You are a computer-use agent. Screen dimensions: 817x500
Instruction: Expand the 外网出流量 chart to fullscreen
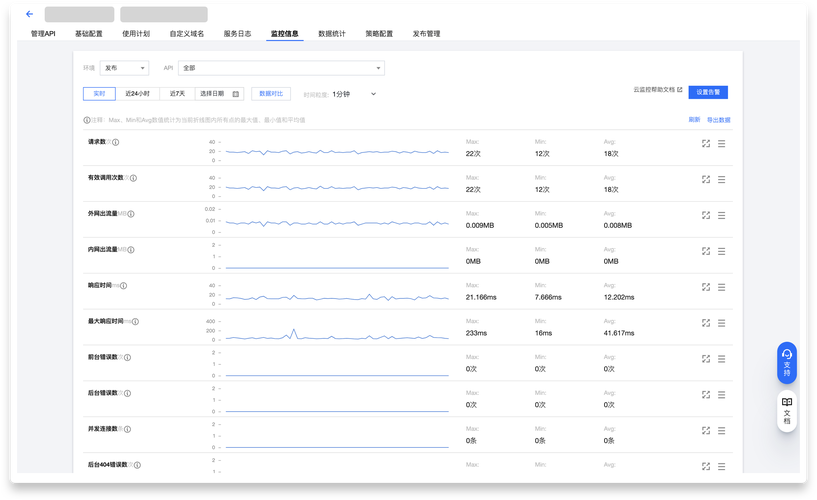point(705,216)
